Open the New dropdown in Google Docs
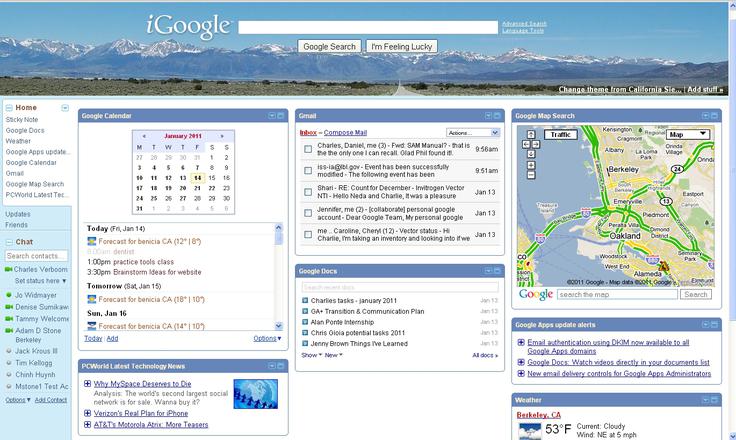This screenshot has width=736, height=440. (x=333, y=355)
